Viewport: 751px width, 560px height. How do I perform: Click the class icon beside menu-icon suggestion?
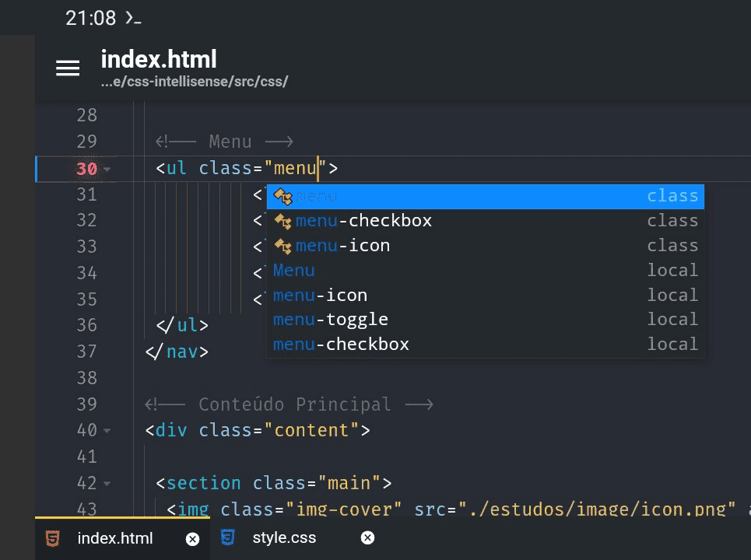pyautogui.click(x=283, y=246)
